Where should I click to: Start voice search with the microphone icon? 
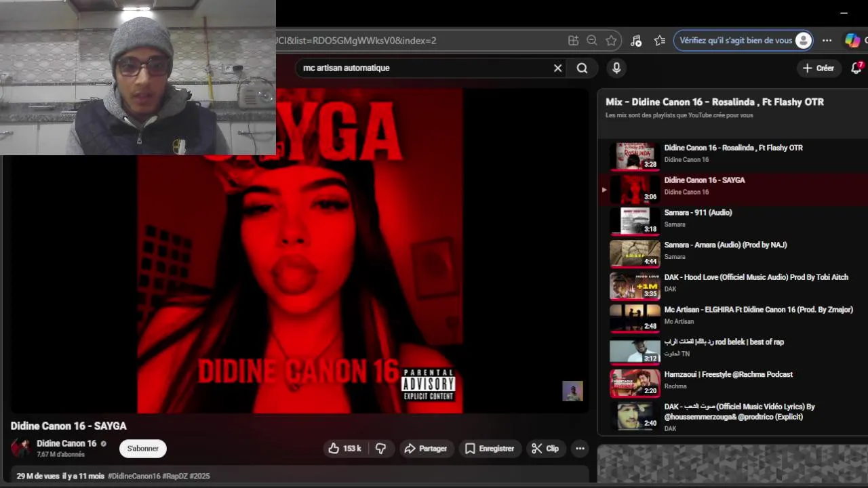(x=616, y=68)
